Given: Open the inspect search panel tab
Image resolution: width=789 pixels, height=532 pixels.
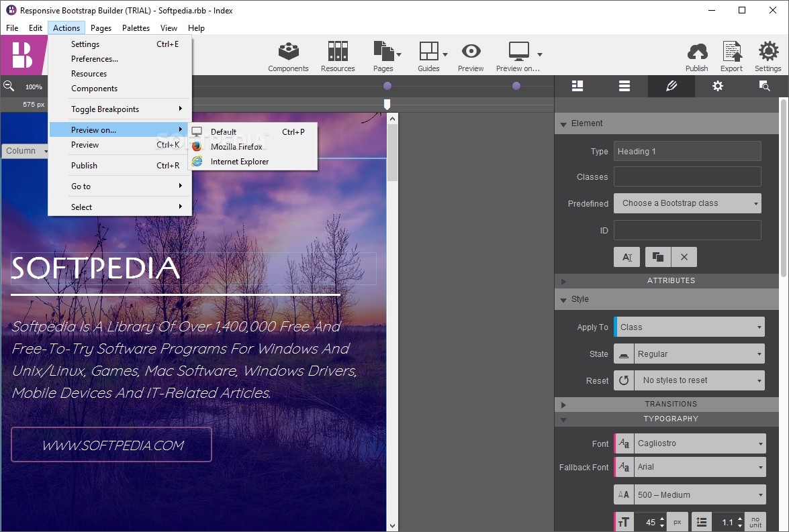Looking at the screenshot, I should click(x=765, y=86).
